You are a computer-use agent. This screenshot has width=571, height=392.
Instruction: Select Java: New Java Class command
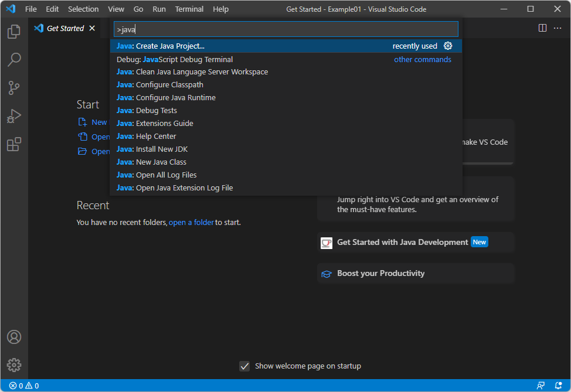286,162
